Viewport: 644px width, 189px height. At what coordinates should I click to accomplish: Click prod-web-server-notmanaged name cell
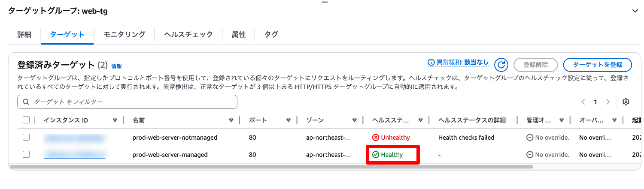click(175, 138)
